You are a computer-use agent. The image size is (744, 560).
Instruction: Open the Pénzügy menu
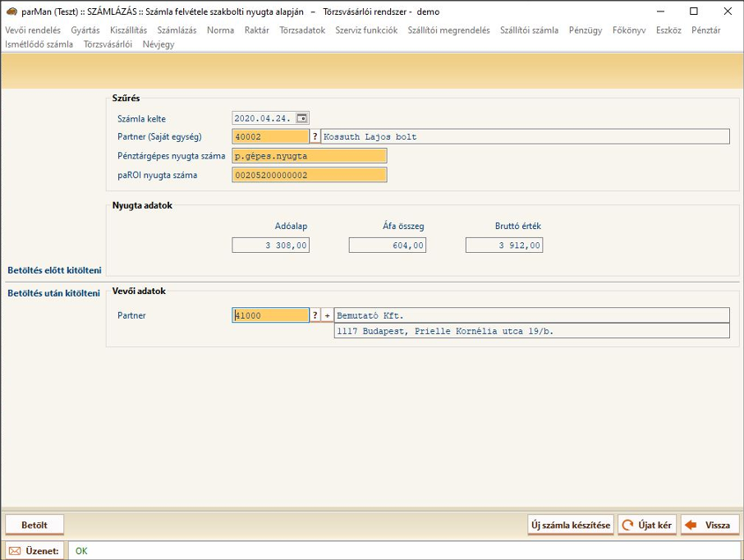coord(586,30)
